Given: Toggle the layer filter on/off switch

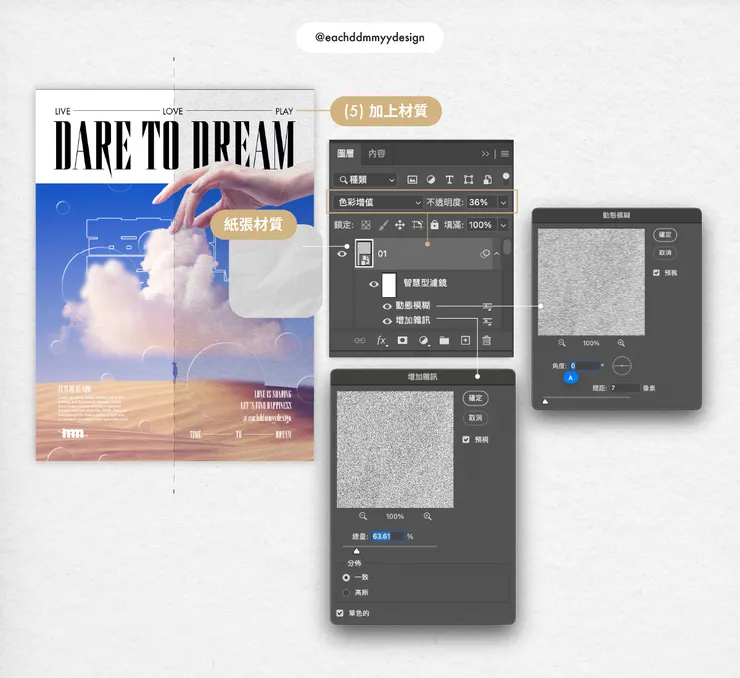Looking at the screenshot, I should coord(506,178).
